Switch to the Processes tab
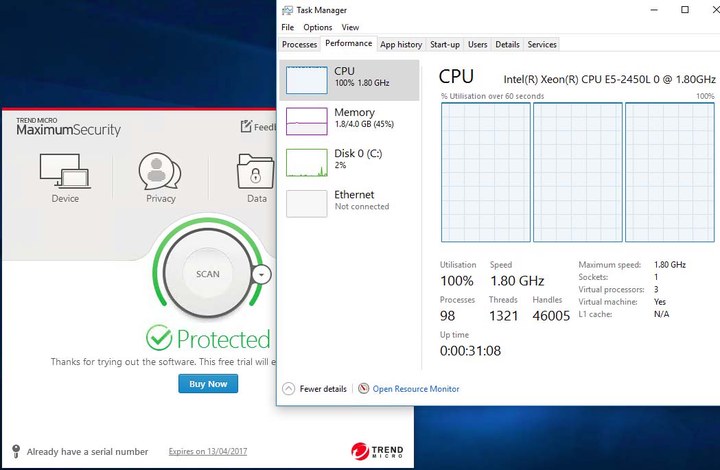 [299, 45]
